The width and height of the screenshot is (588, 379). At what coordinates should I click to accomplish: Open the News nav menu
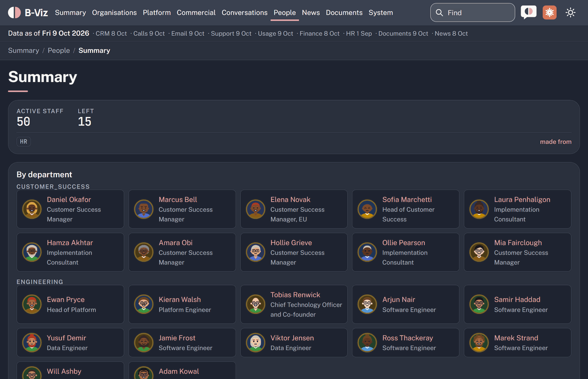click(x=311, y=12)
